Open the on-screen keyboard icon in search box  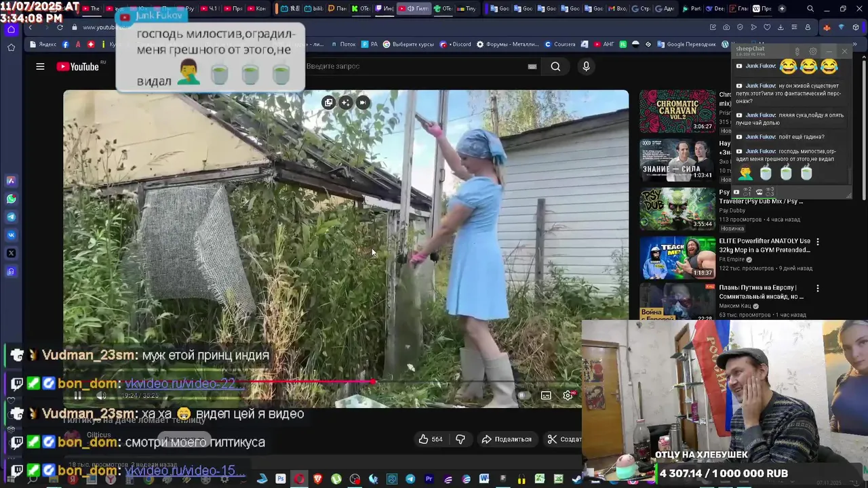pos(532,66)
